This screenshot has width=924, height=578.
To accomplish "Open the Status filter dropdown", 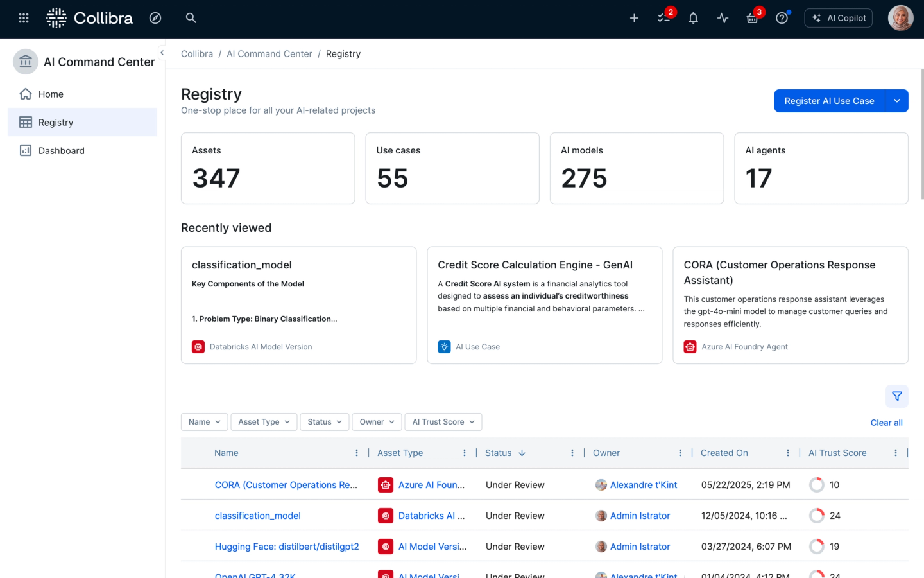I will point(325,422).
